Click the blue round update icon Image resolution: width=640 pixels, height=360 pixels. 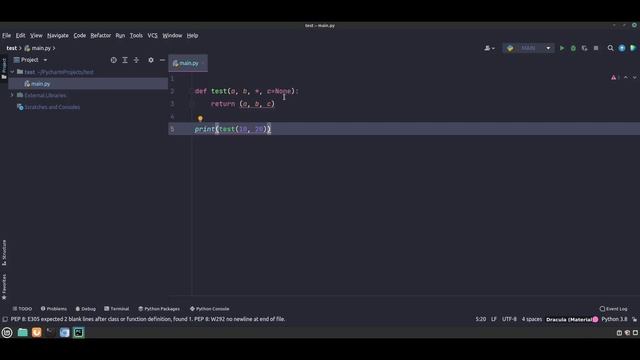point(622,48)
